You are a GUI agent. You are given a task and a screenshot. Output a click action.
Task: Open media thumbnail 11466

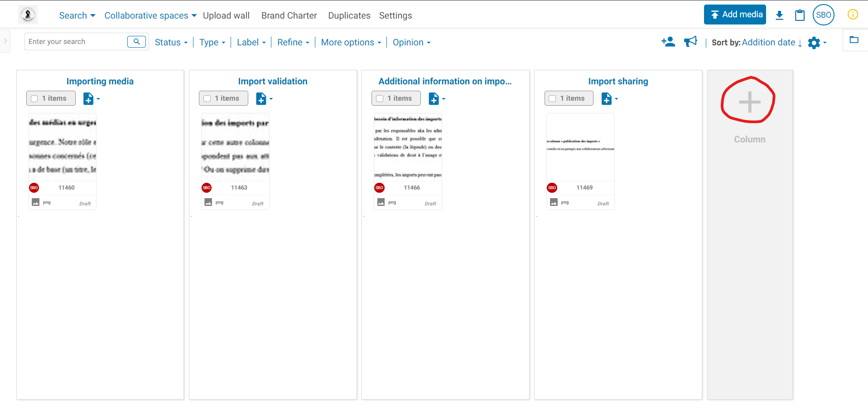click(408, 146)
